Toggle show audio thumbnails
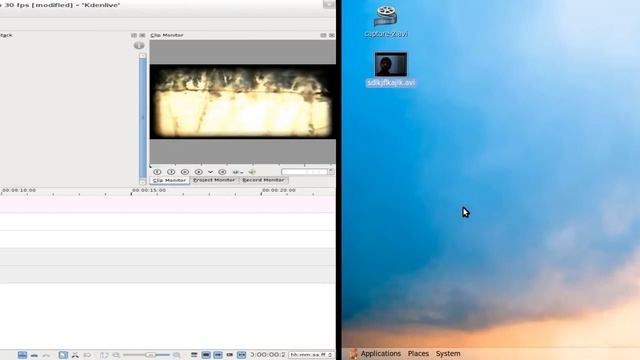The image size is (640, 360). [x=218, y=355]
